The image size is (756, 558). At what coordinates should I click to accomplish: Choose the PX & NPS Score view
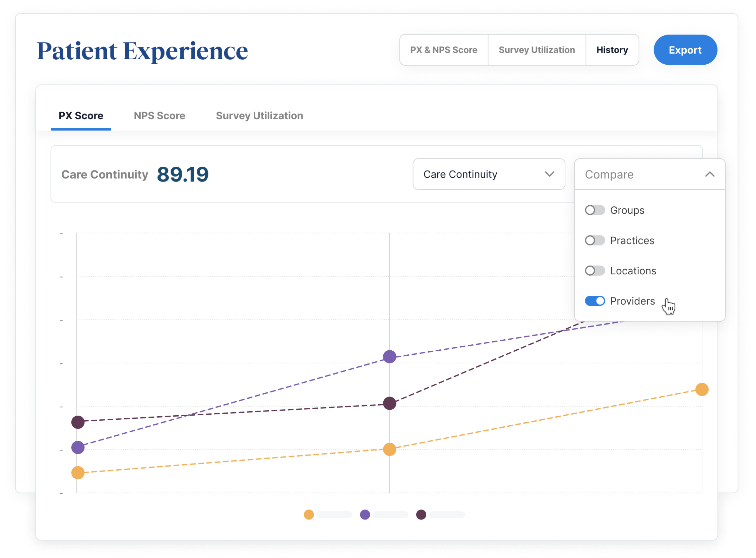[x=443, y=50]
